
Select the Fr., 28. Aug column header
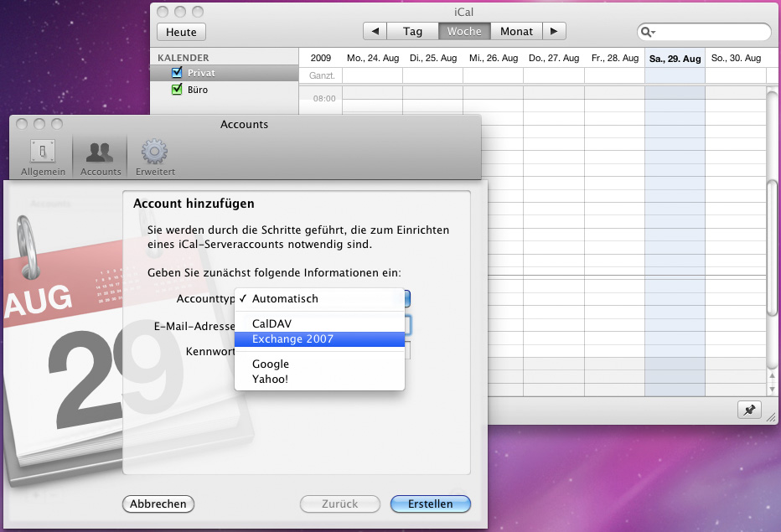coord(614,59)
